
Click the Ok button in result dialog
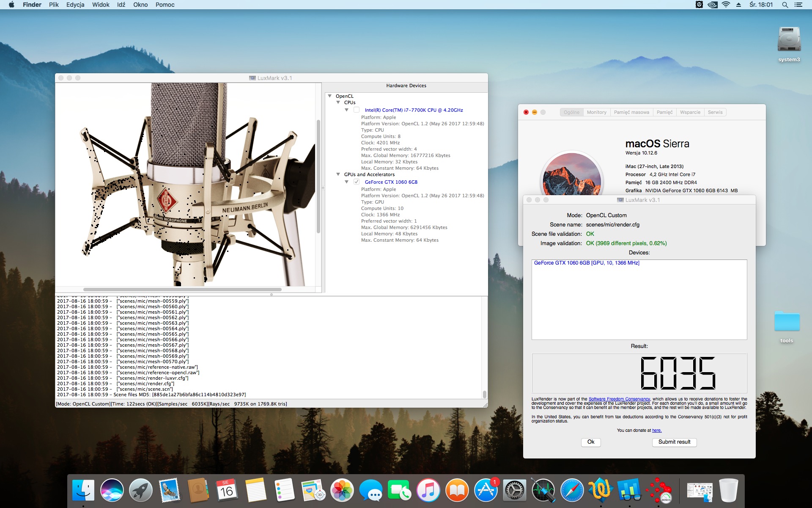[x=591, y=442]
